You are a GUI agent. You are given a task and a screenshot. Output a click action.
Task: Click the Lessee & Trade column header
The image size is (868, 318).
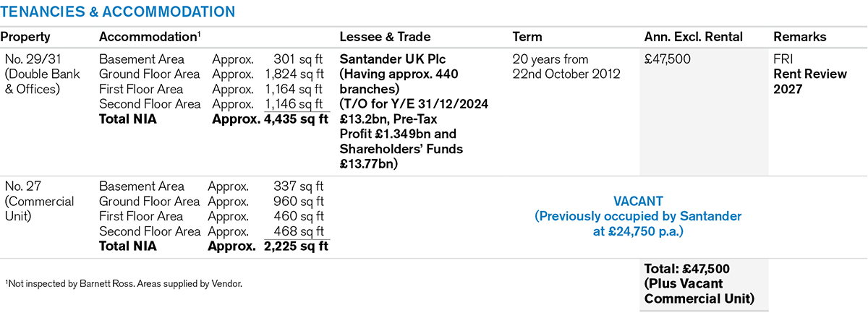pos(385,37)
